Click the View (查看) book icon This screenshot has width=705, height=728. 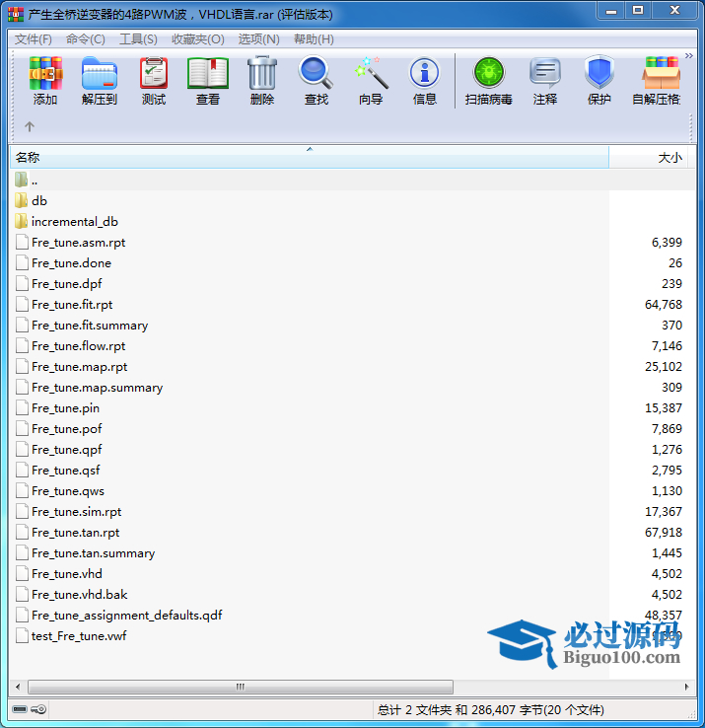pyautogui.click(x=208, y=81)
